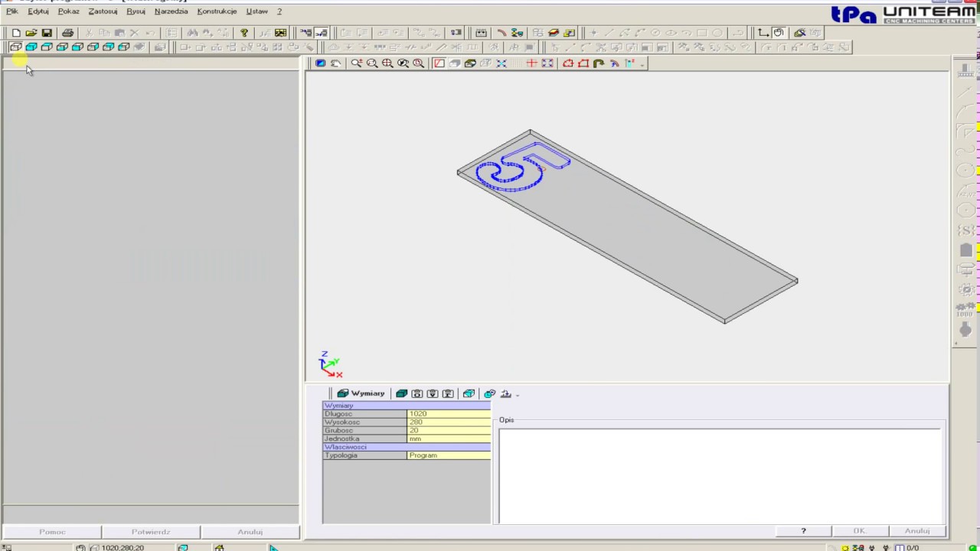The height and width of the screenshot is (551, 980).
Task: Click the XYZ axis indicator in viewport
Action: tap(330, 365)
